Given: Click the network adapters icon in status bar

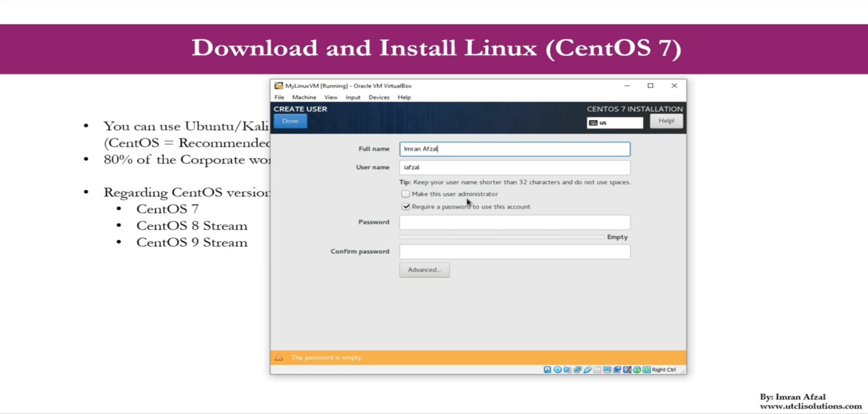Looking at the screenshot, I should [x=577, y=370].
